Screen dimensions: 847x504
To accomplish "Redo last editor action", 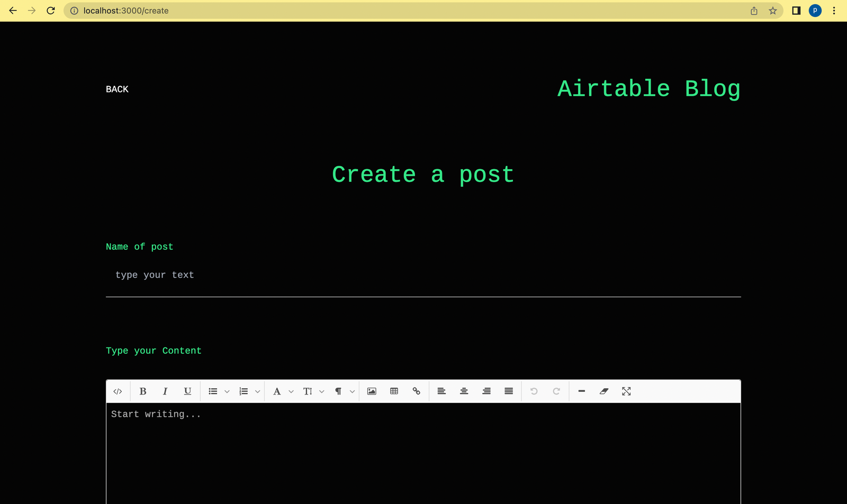I will 556,391.
